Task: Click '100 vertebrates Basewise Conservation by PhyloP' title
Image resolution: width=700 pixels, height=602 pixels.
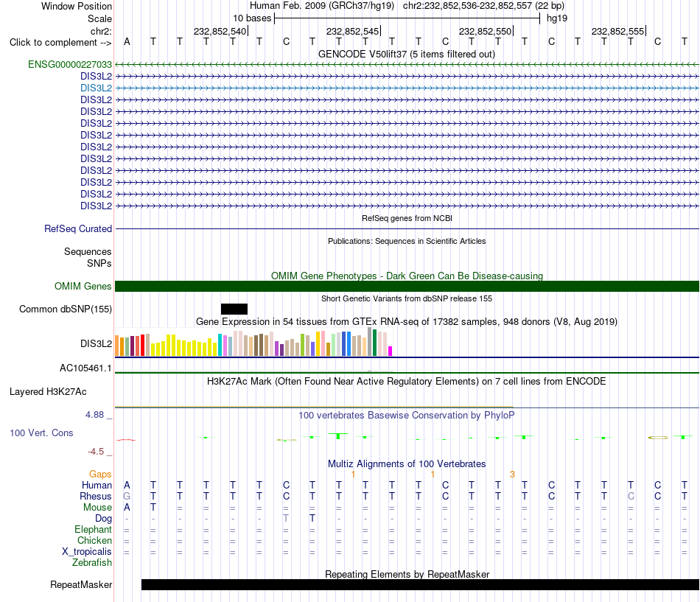Action: 407,416
